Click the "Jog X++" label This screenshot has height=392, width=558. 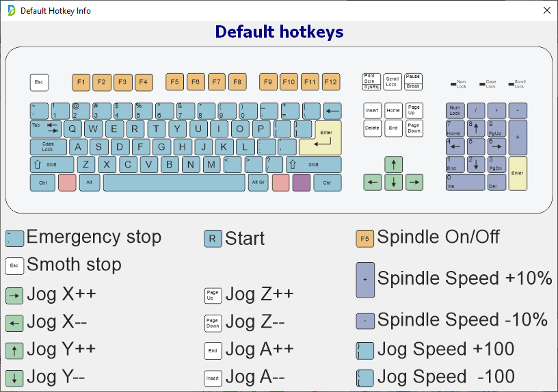[62, 294]
